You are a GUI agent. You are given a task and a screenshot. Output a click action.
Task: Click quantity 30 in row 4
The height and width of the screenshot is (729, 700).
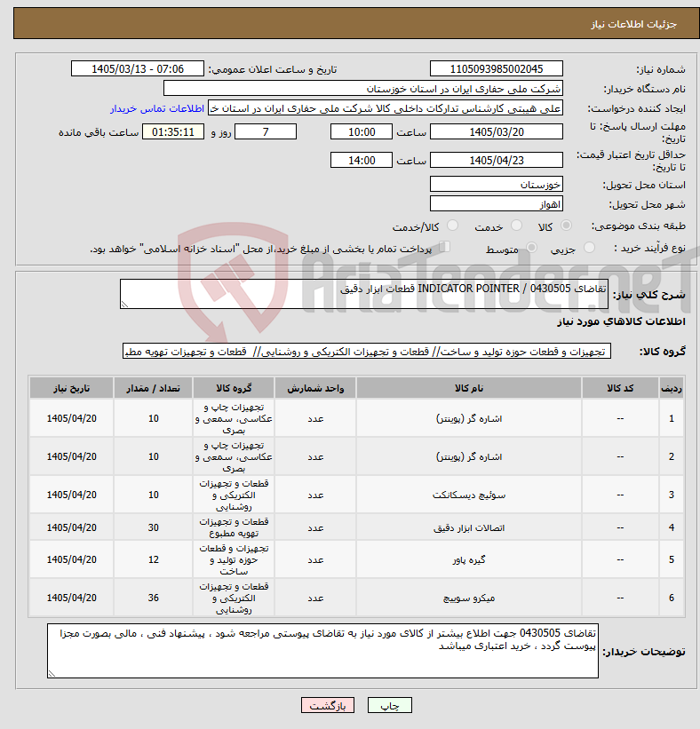point(154,527)
